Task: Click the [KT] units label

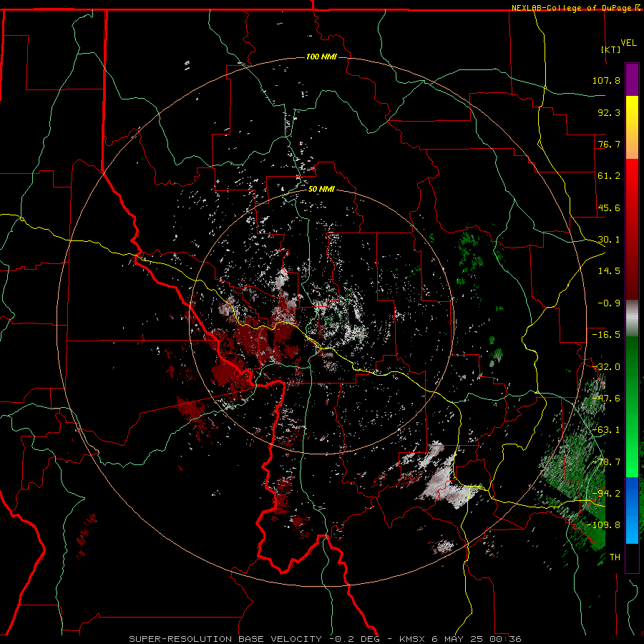Action: pos(611,49)
